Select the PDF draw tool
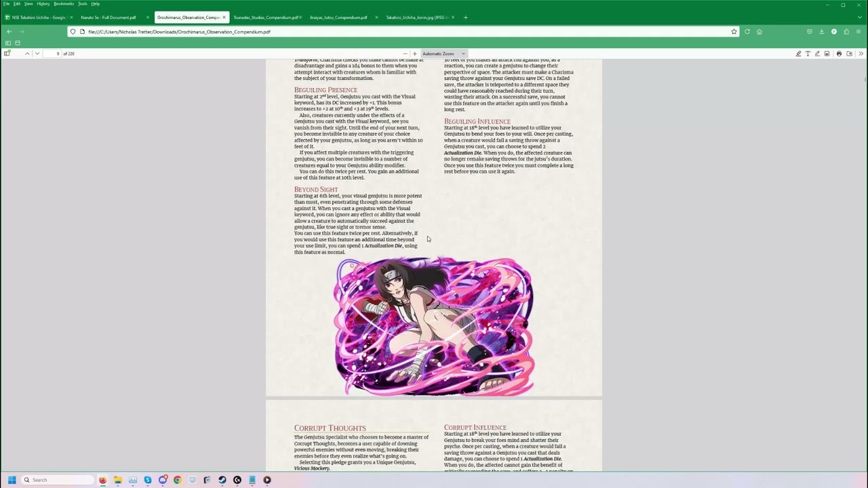Screen dimensions: 868x488 coord(817,54)
